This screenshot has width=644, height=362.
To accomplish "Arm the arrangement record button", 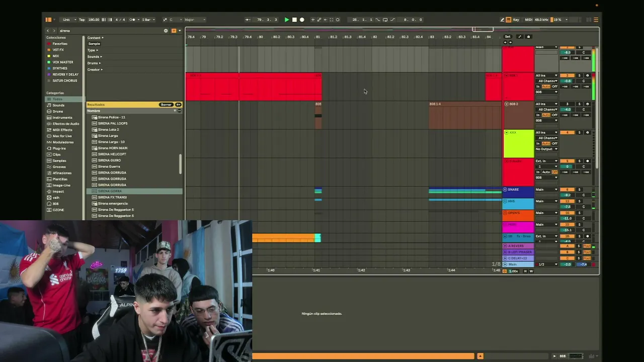I will coord(302,20).
